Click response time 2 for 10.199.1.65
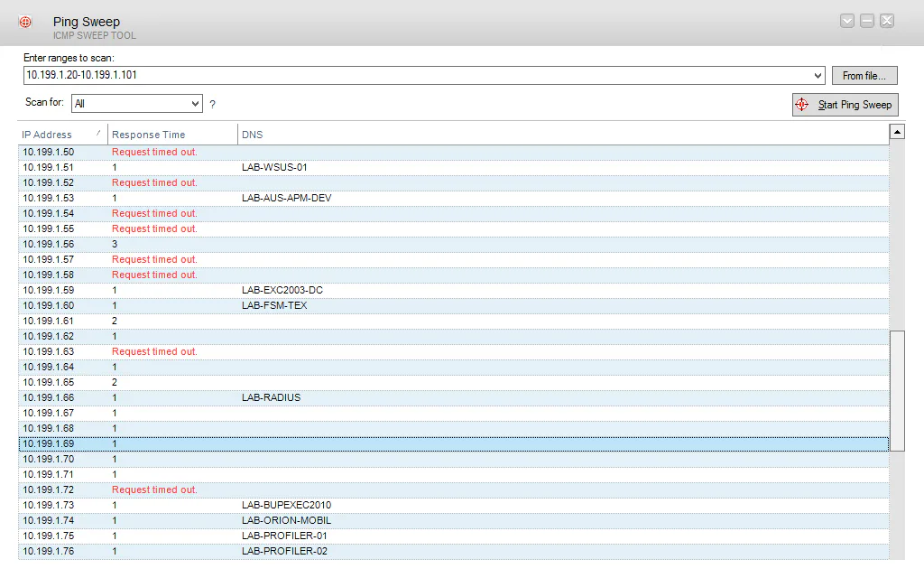Image resolution: width=924 pixels, height=578 pixels. pyautogui.click(x=115, y=382)
